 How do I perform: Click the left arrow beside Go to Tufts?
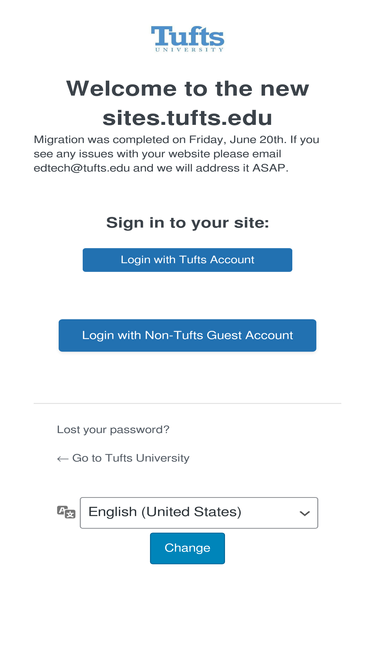[62, 459]
